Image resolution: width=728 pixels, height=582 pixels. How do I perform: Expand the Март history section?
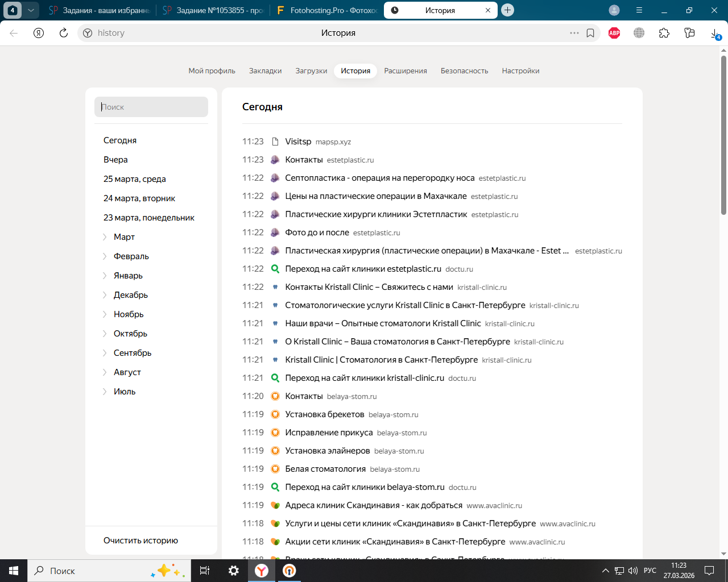point(105,237)
